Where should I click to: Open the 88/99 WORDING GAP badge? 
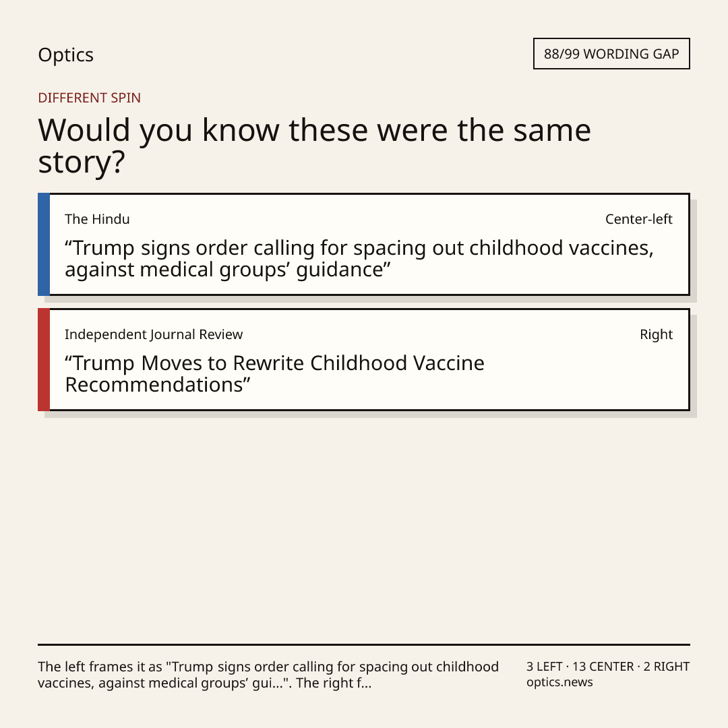[x=611, y=54]
